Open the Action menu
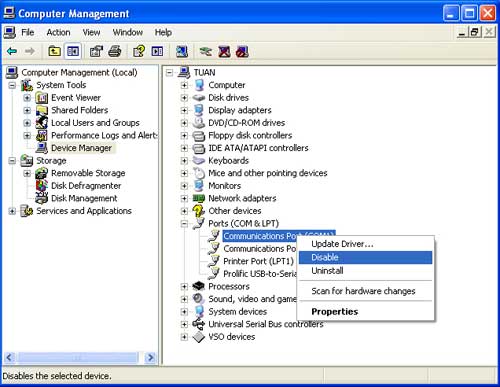Screen dimensions: 500x387 pyautogui.click(x=58, y=32)
